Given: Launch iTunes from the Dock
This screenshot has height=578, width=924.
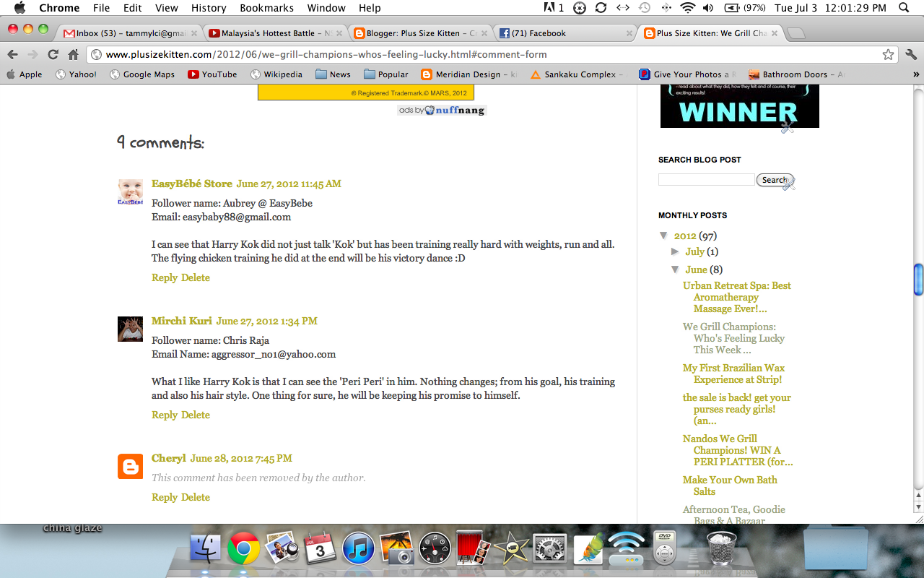Looking at the screenshot, I should pos(358,549).
